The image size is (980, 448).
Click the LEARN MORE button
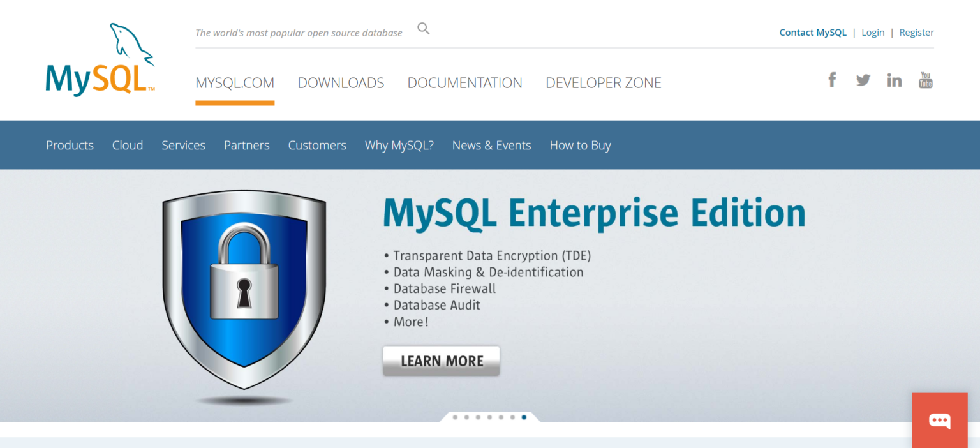pyautogui.click(x=441, y=361)
